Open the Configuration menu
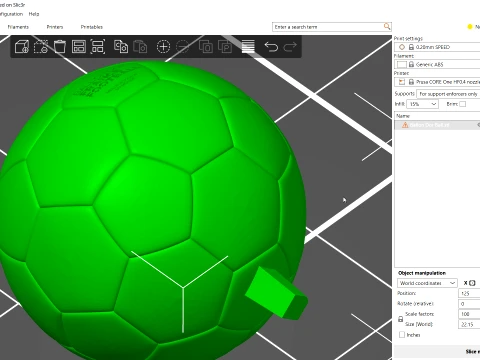The width and height of the screenshot is (480, 360). [11, 14]
